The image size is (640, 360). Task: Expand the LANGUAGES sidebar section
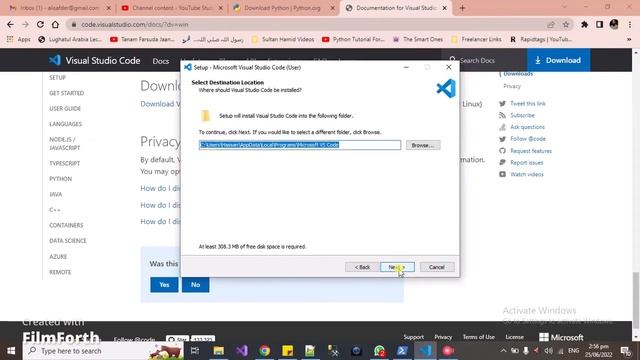pyautogui.click(x=65, y=124)
